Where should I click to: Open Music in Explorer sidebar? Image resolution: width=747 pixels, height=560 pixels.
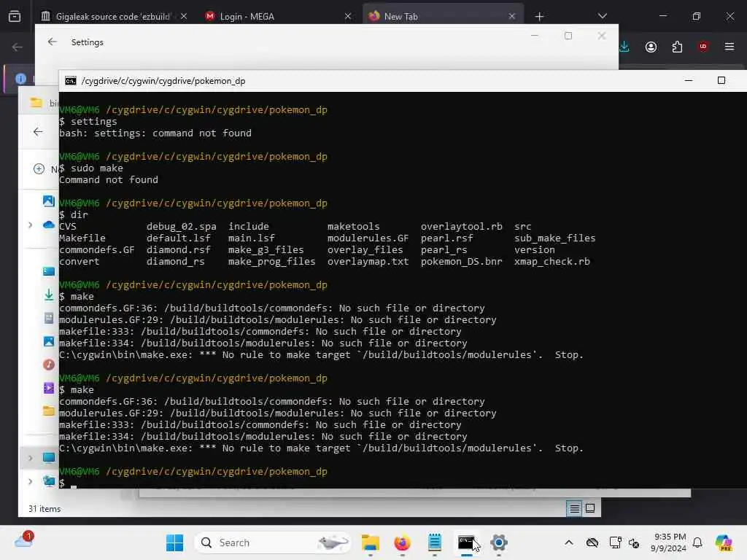(49, 365)
